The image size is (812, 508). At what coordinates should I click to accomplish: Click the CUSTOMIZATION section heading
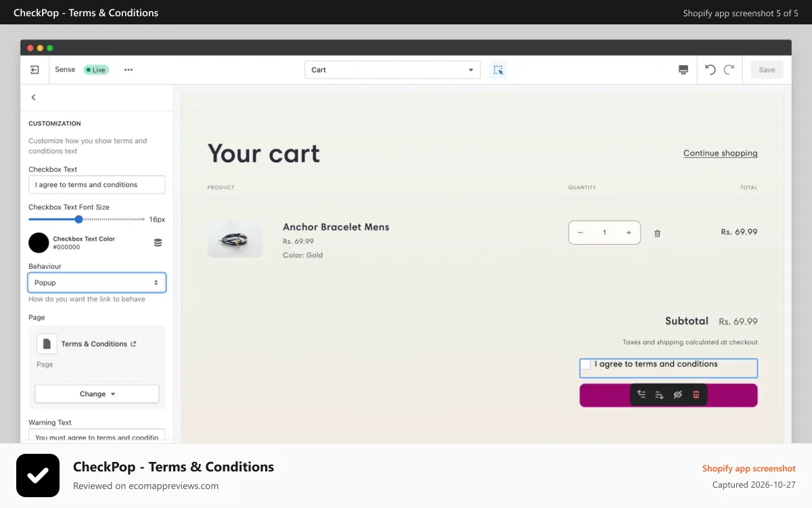coord(55,123)
